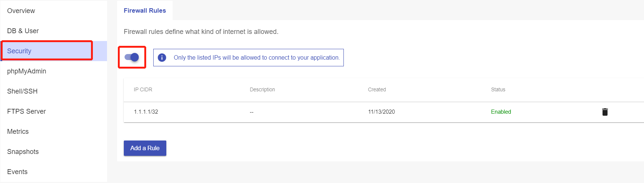Navigate to Shell/SSH page
This screenshot has height=183, width=644.
point(22,91)
